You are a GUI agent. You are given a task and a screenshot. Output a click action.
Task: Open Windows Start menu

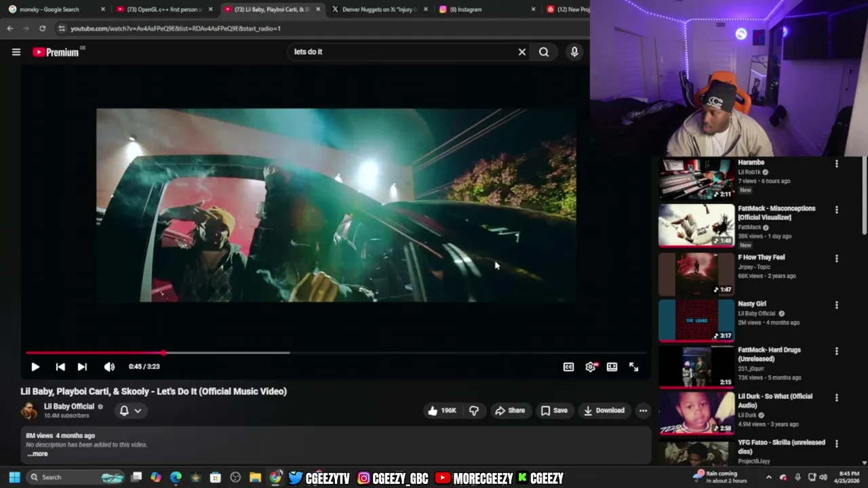point(14,478)
